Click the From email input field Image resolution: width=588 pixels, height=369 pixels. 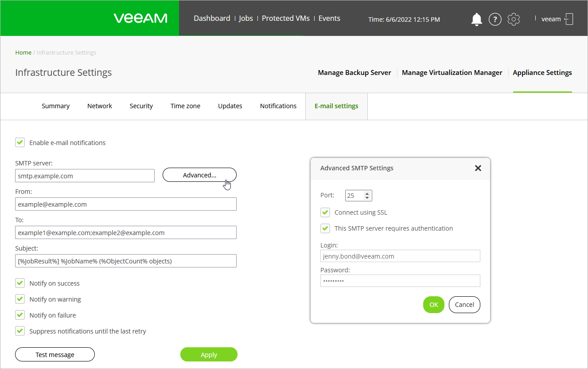[x=126, y=204]
